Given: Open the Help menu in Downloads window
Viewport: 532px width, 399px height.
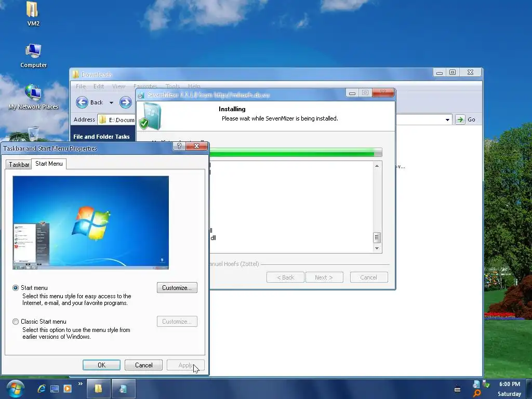Looking at the screenshot, I should point(194,86).
